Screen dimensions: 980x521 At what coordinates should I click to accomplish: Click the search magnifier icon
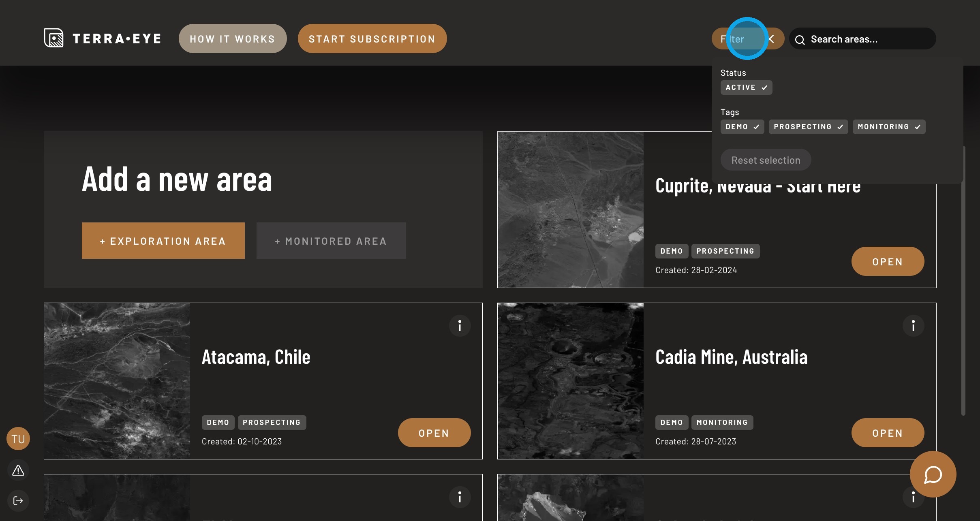(x=800, y=40)
